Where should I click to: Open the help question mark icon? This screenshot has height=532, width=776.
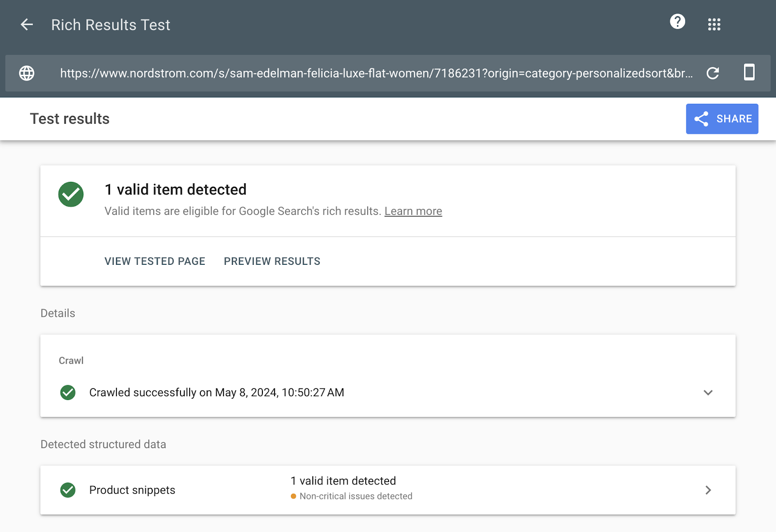[x=677, y=22]
